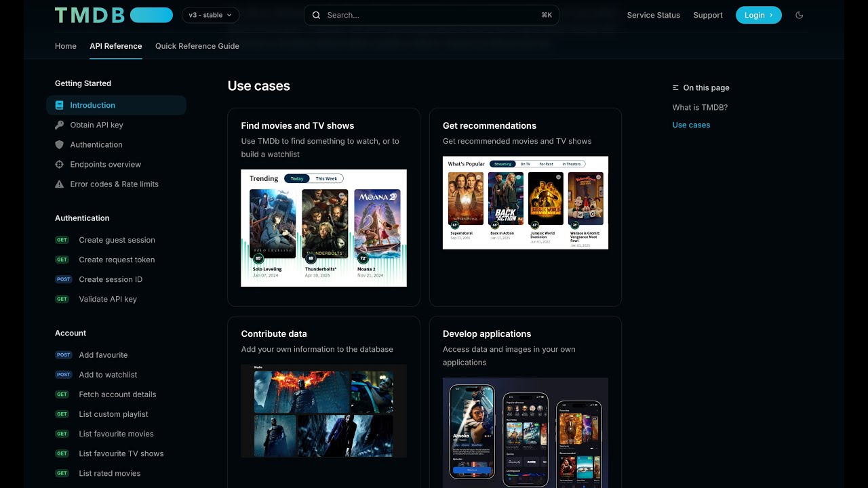Open the Find movies and TV shows card

point(324,207)
